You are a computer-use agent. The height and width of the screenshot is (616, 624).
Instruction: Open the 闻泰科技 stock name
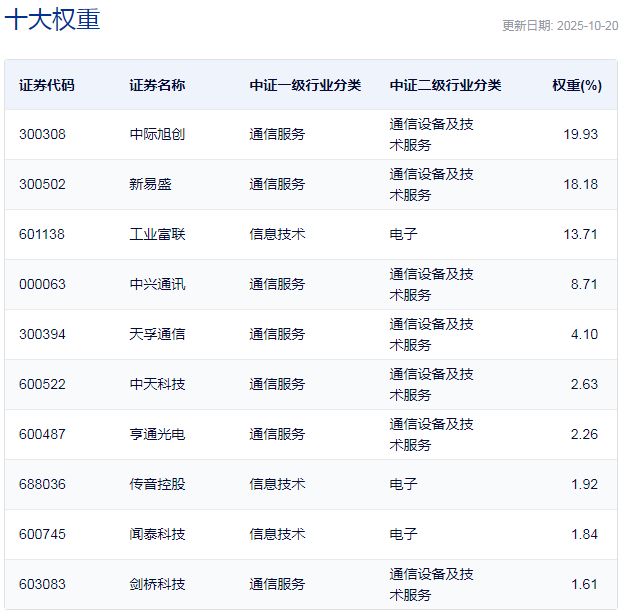point(157,534)
